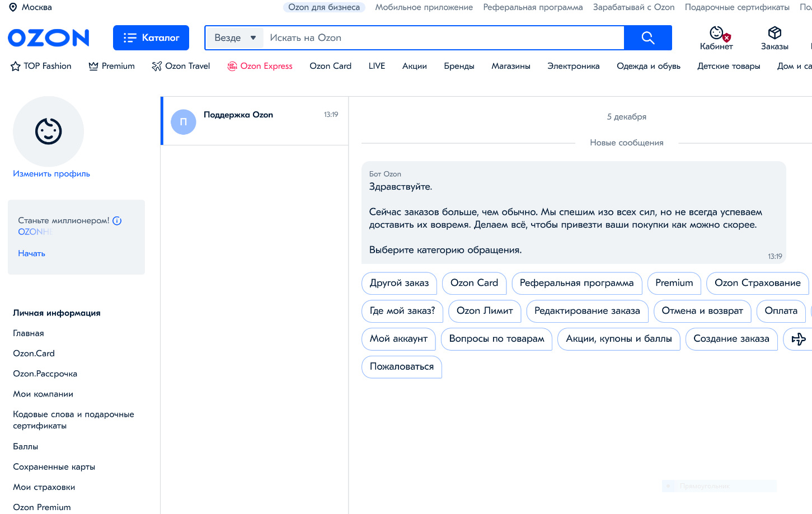This screenshot has width=812, height=514.
Task: Choose Ozon Страхование category
Action: [x=757, y=283]
